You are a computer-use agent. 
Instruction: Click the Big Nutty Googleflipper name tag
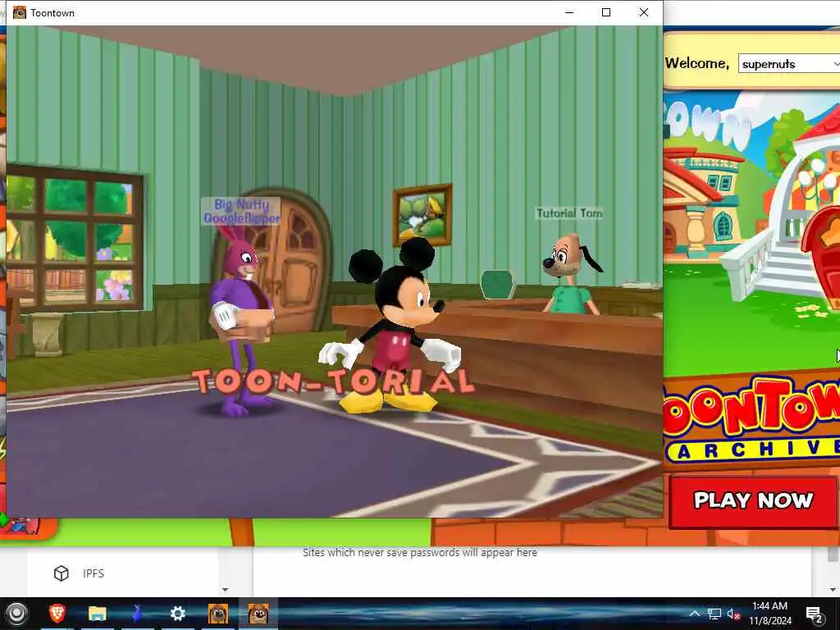(x=242, y=211)
